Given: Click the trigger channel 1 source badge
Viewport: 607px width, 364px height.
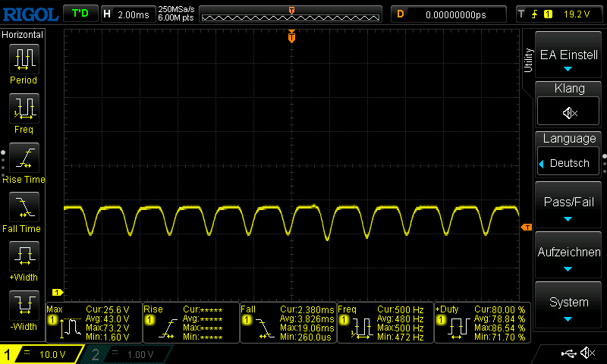Looking at the screenshot, I should 548,14.
